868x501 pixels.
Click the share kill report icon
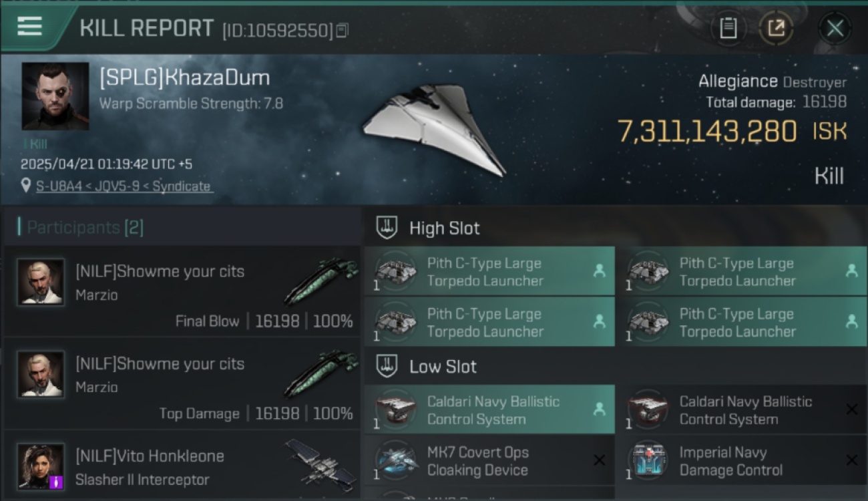(776, 28)
